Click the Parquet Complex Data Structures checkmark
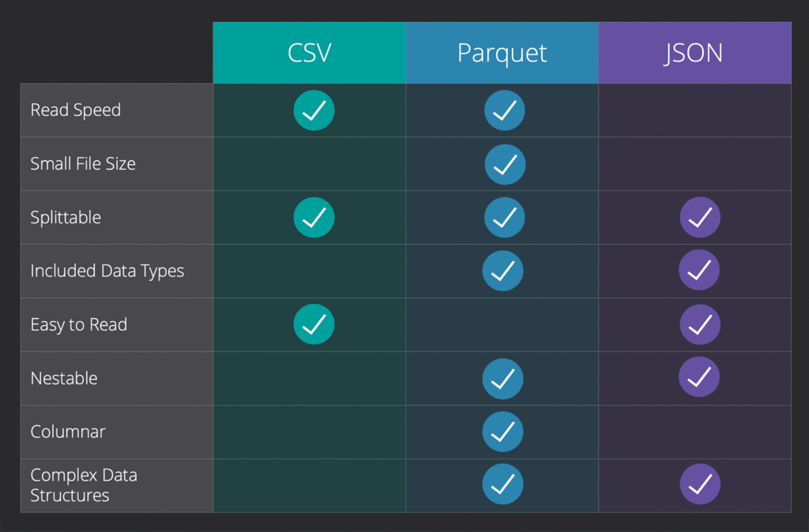This screenshot has height=532, width=809. pos(503,484)
